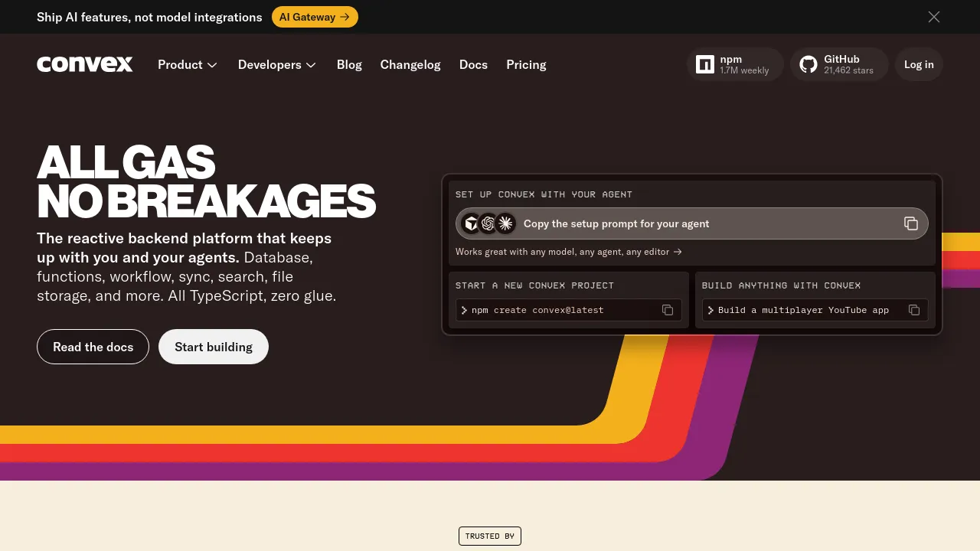Screen dimensions: 980x551
Task: View the Pricing page
Action: click(x=526, y=65)
